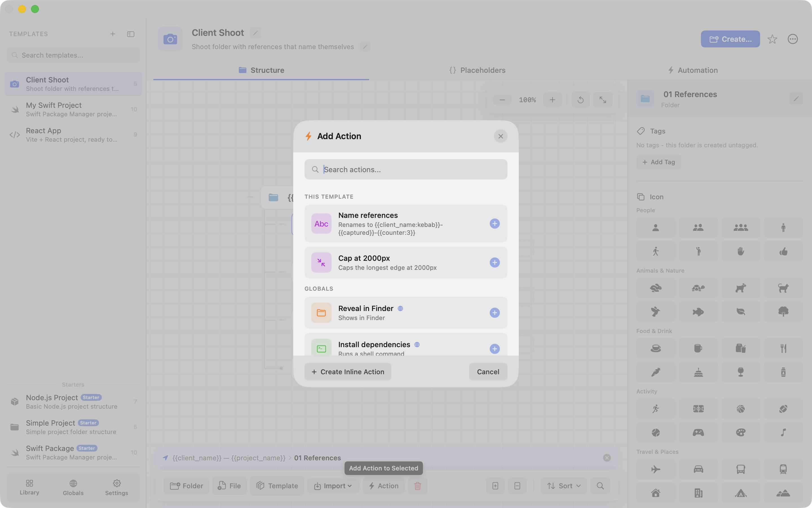Image resolution: width=812 pixels, height=508 pixels.
Task: Zoom in the structure canvas
Action: pyautogui.click(x=552, y=100)
